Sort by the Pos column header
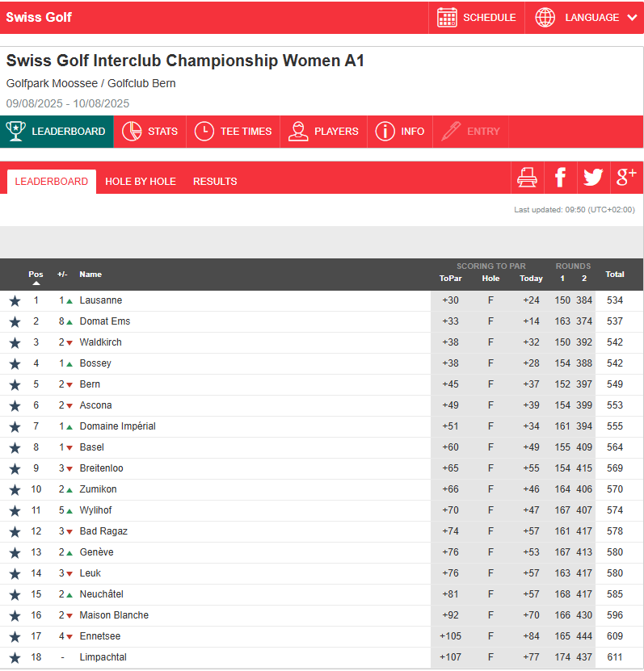 pos(36,275)
